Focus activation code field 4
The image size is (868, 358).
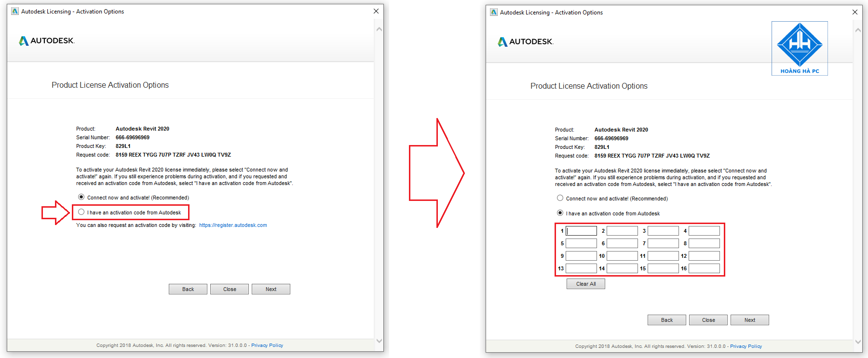[x=704, y=231]
